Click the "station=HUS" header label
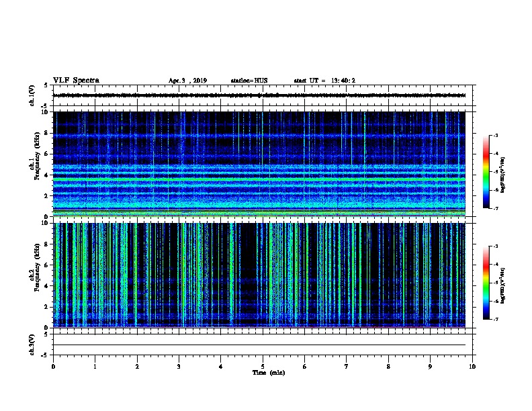The height and width of the screenshot is (411, 532). tap(249, 81)
